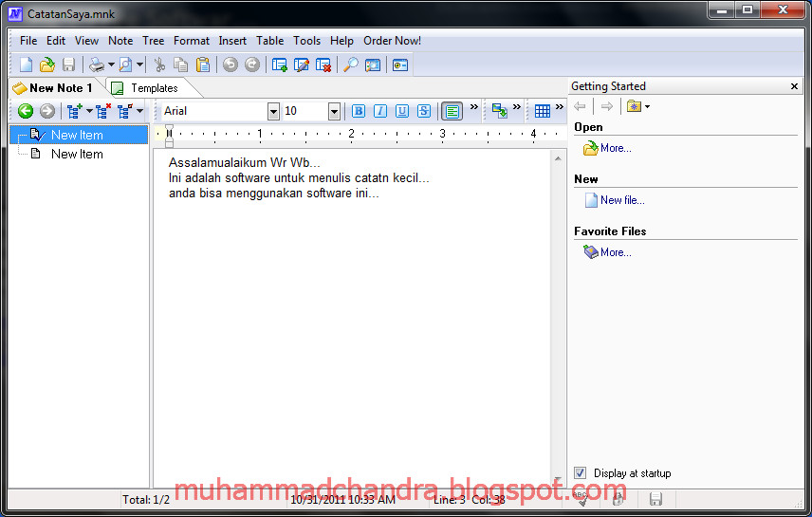
Task: Click the floppy disk icon in the status bar
Action: pyautogui.click(x=655, y=499)
